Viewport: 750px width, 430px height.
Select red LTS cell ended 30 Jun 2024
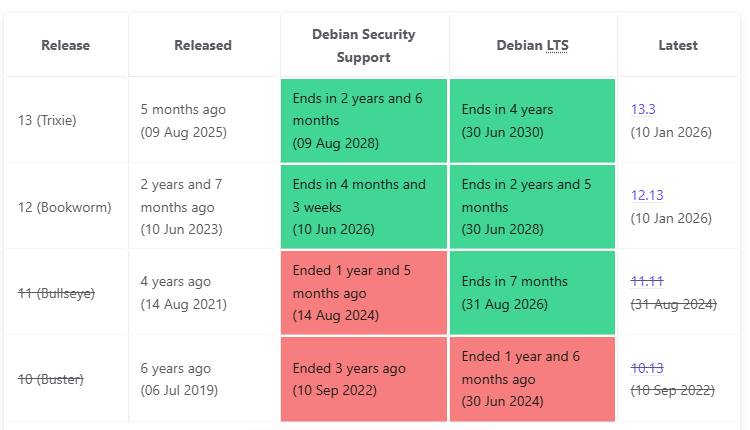pos(532,379)
